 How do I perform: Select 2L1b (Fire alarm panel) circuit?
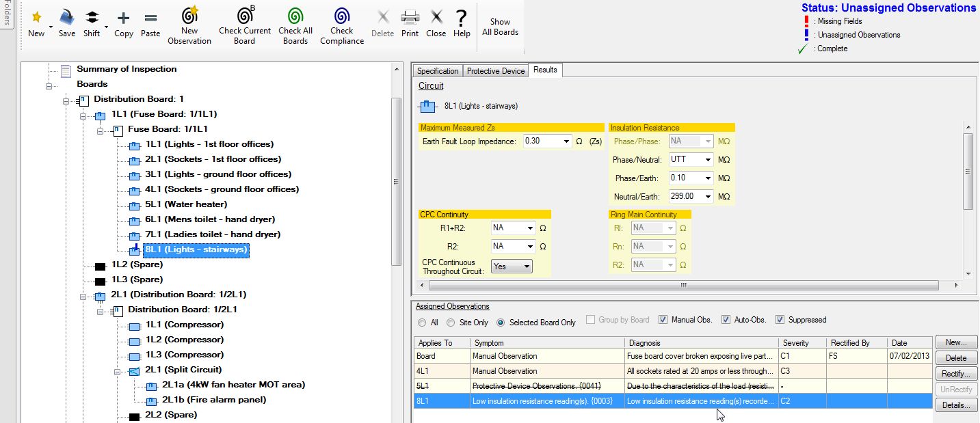pos(214,400)
